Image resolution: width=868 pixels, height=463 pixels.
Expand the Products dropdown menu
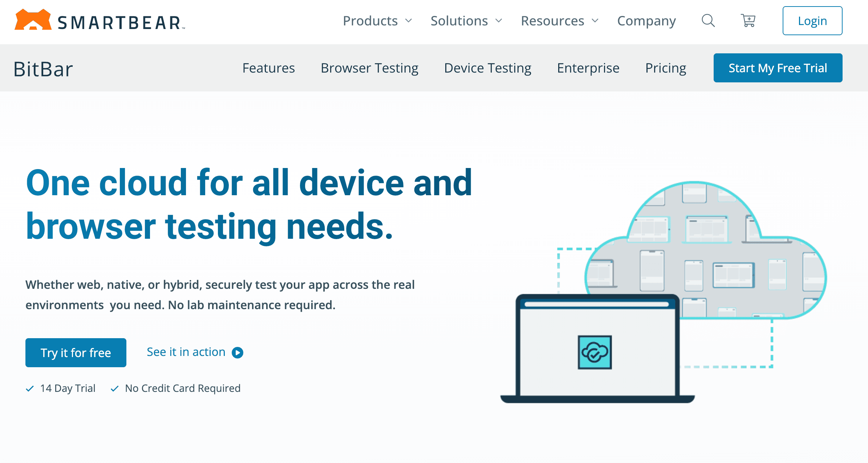[x=377, y=21]
